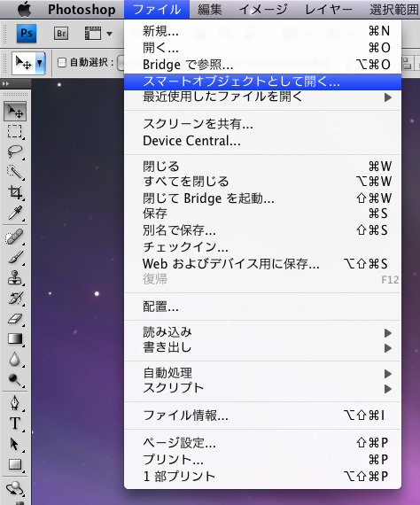Screen dimensions: 420x505
Task: Open the 編集 menu
Action: click(210, 10)
